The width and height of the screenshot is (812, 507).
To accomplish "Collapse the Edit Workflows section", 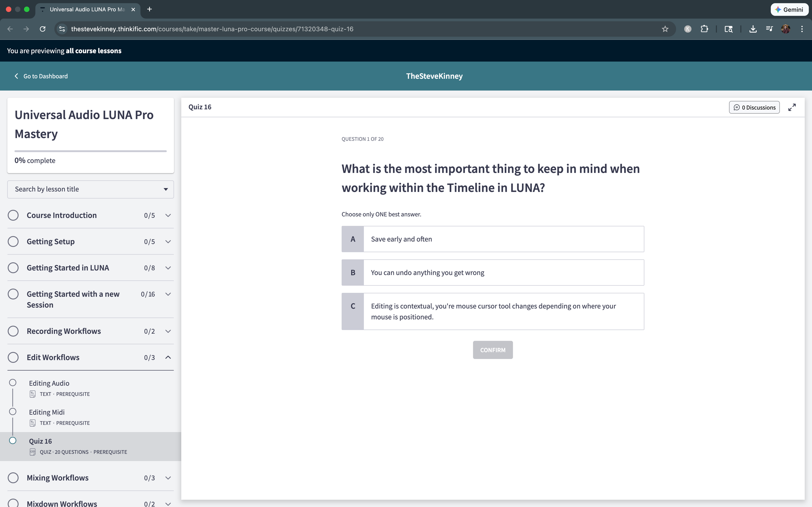I will coord(168,357).
